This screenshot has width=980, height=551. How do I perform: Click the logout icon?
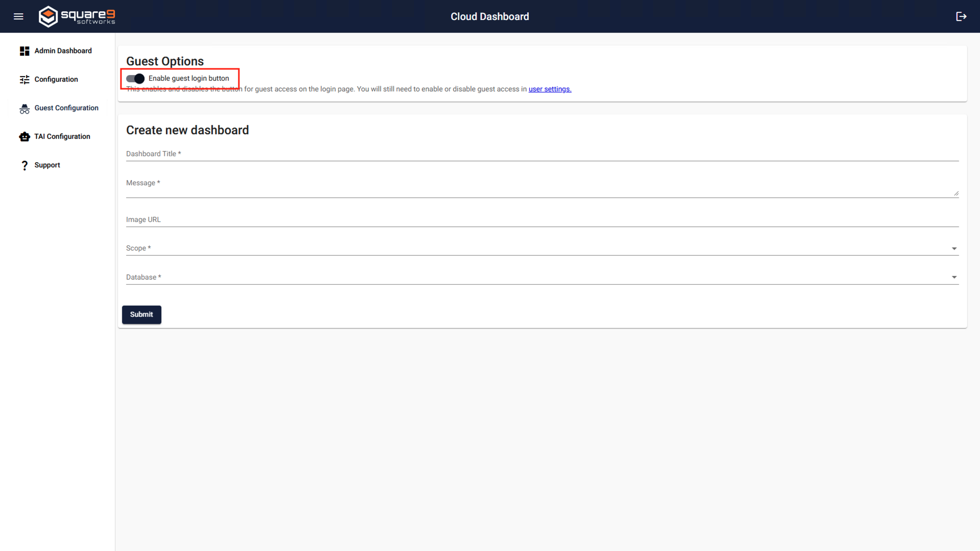(962, 16)
